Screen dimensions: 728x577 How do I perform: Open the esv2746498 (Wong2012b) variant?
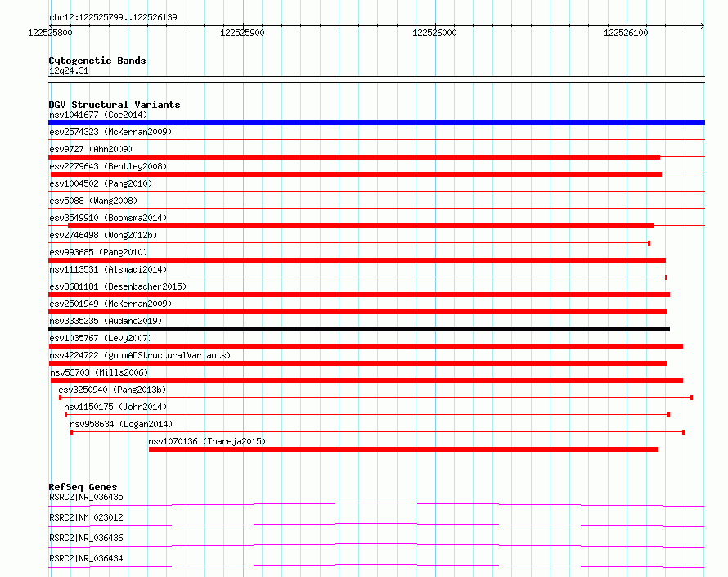[103, 235]
